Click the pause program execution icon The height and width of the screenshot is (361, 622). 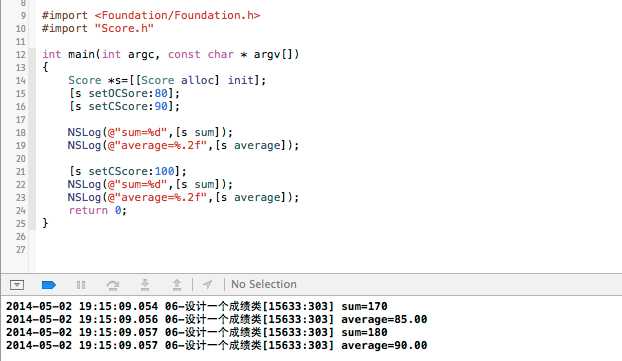(81, 284)
